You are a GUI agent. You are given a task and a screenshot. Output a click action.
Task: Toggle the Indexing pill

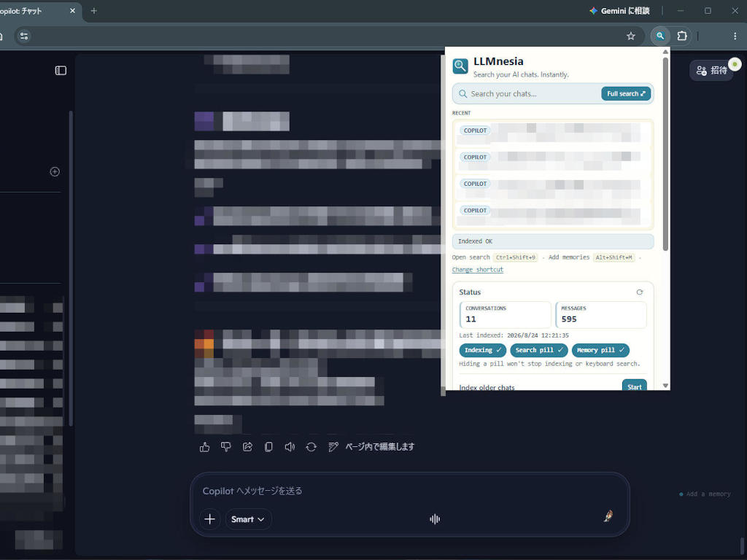tap(483, 350)
